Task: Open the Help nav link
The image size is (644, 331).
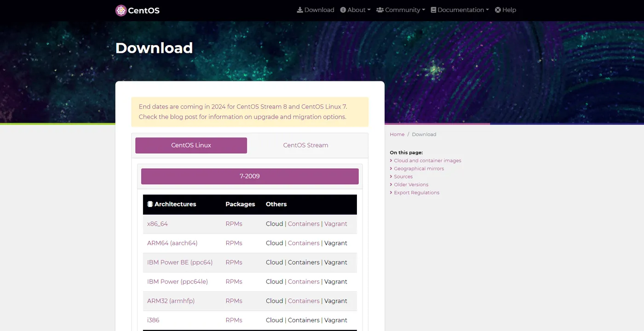Action: [x=506, y=10]
